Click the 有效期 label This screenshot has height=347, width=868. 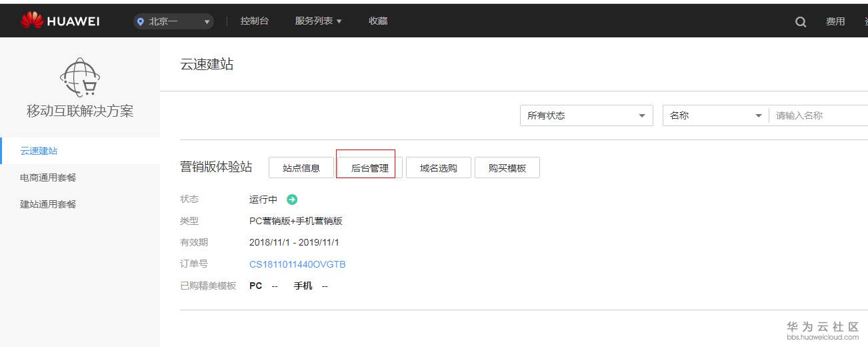(194, 242)
